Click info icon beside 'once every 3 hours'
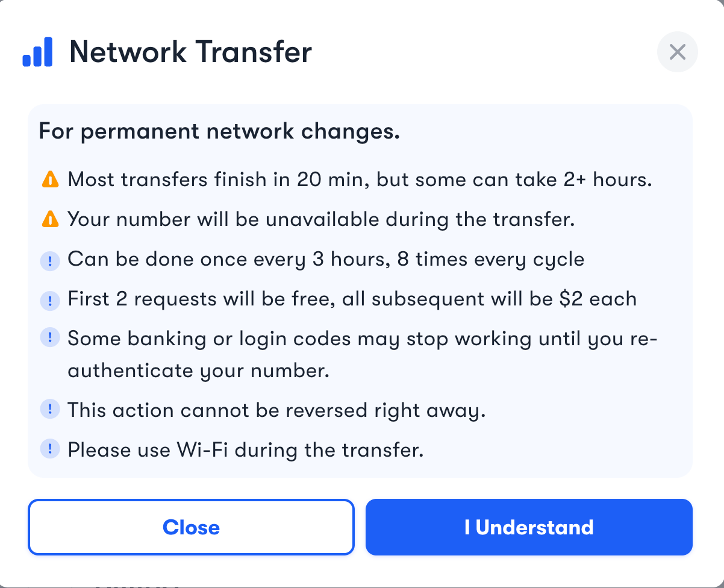 [x=50, y=260]
